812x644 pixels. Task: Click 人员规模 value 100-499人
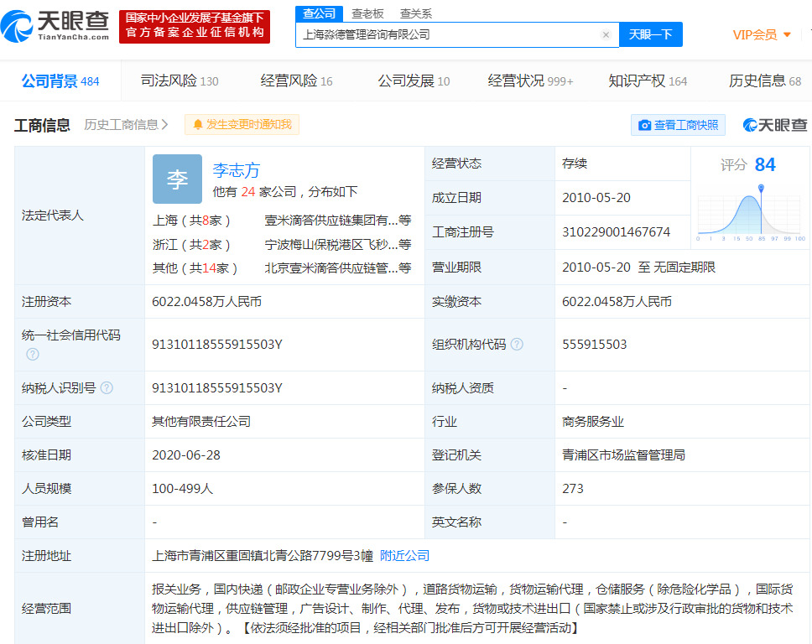(x=182, y=489)
